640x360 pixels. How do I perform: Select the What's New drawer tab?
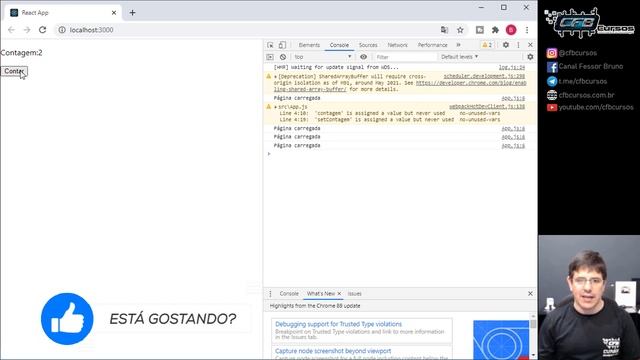[320, 293]
